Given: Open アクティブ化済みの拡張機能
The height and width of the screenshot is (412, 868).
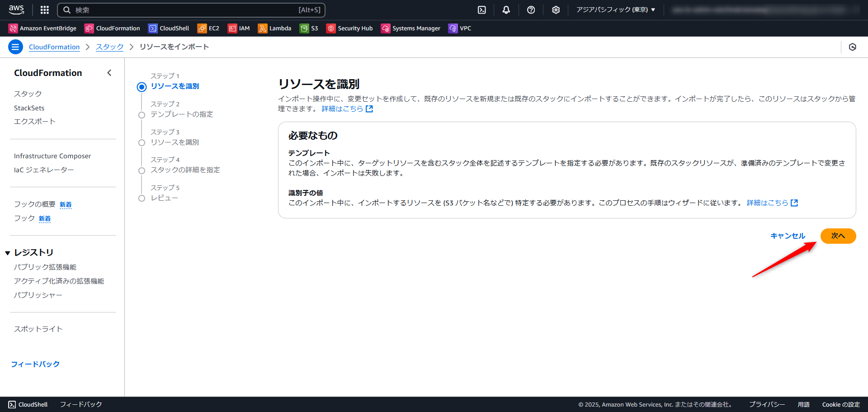Looking at the screenshot, I should tap(59, 281).
